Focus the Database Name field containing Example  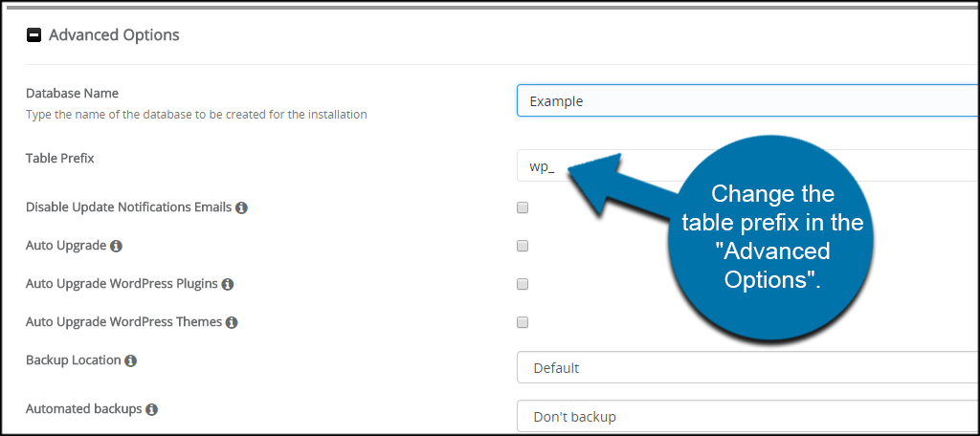click(747, 100)
